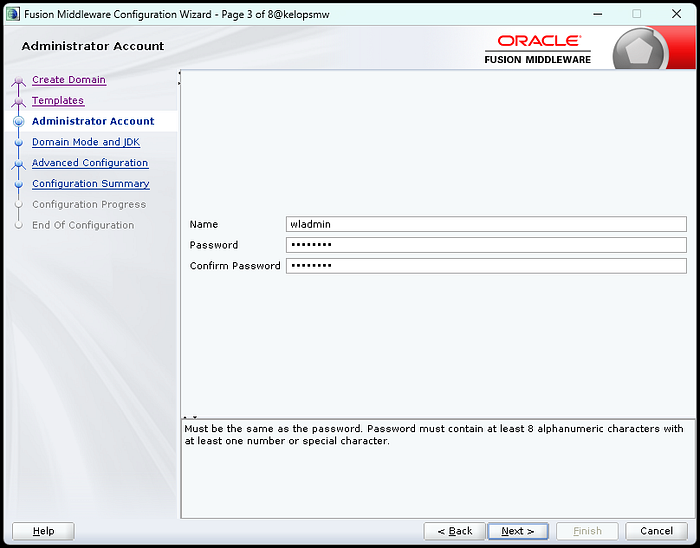Minimize the Configuration Wizard window
The width and height of the screenshot is (700, 548).
click(x=597, y=14)
